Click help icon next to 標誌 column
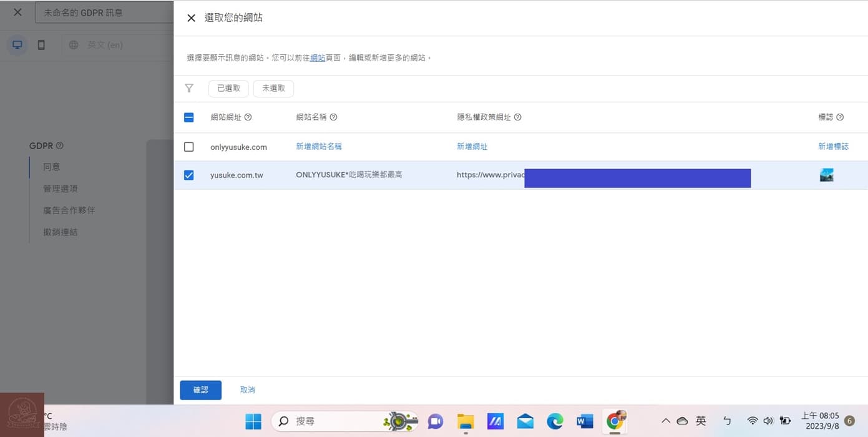The image size is (868, 437). pyautogui.click(x=841, y=117)
